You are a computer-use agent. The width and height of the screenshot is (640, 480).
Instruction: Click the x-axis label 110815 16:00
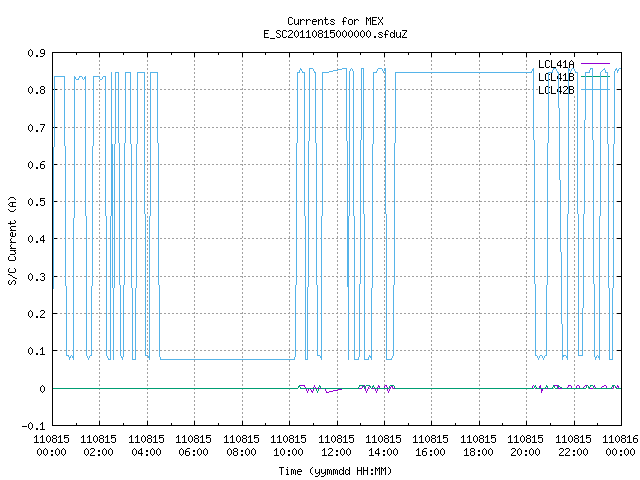[430, 446]
